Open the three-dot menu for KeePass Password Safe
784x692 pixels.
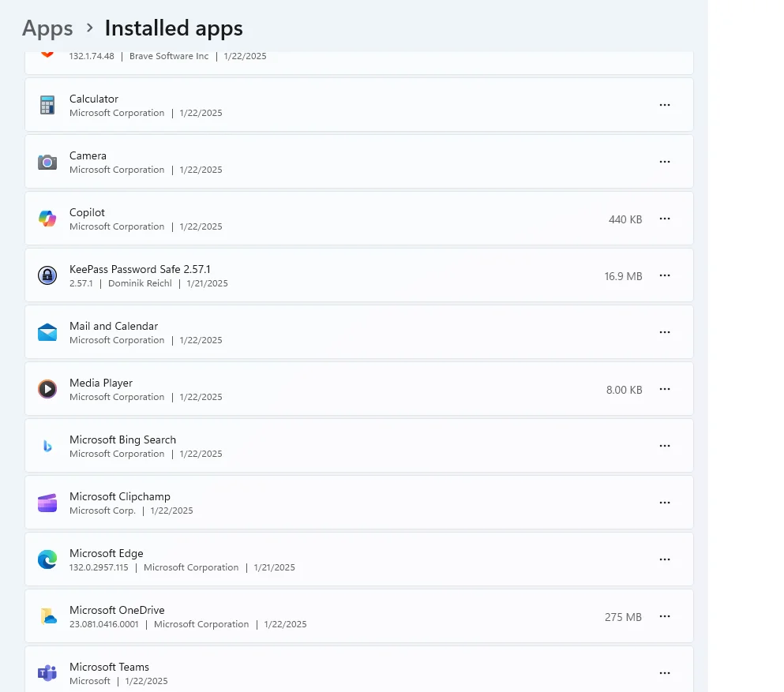[665, 275]
